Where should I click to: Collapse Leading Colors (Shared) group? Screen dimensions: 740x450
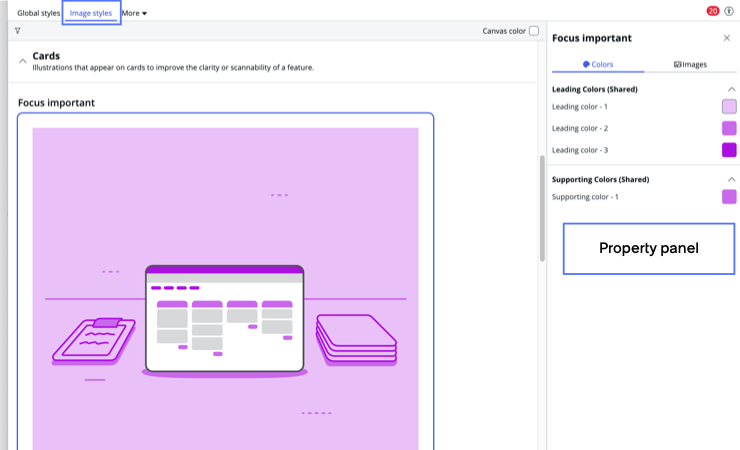tap(731, 89)
